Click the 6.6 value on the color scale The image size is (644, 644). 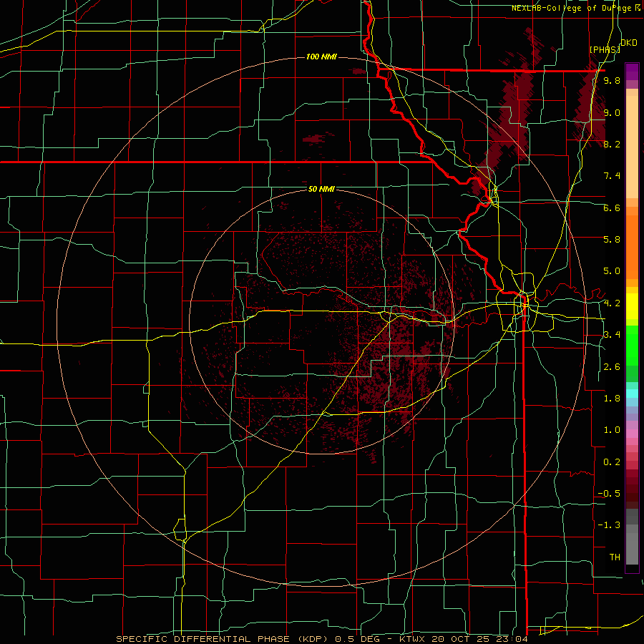pos(612,208)
